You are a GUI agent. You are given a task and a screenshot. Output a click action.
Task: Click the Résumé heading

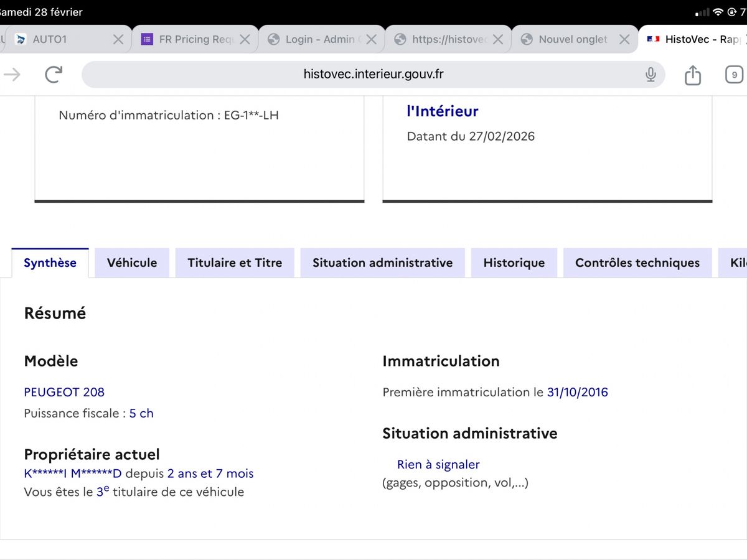coord(55,313)
